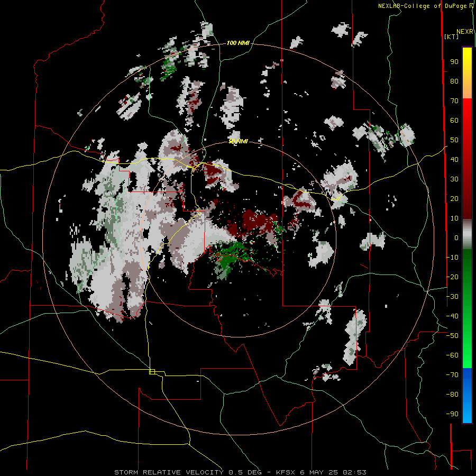Screen dimensions: 476x476
Task: Click the -10 knot scale value
Action: click(452, 258)
